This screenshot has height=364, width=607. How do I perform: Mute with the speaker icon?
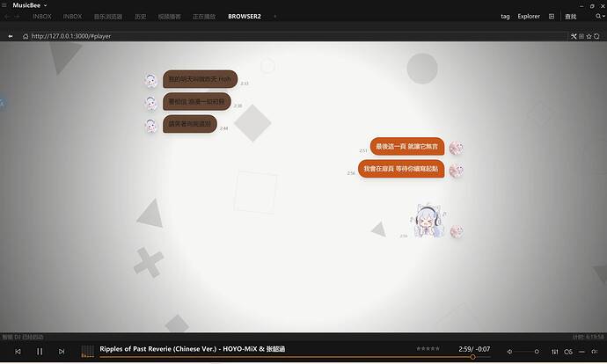pyautogui.click(x=510, y=352)
